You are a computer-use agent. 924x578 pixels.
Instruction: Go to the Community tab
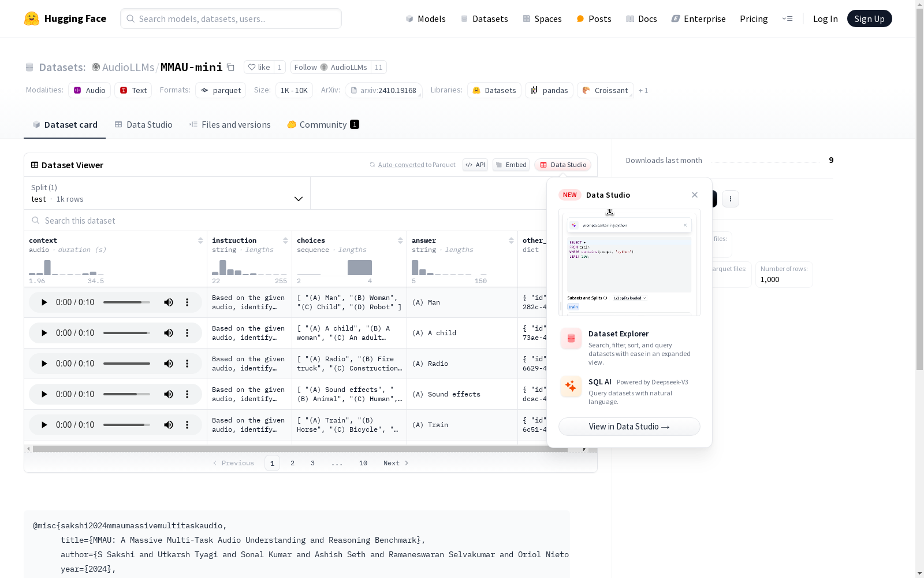pos(323,124)
